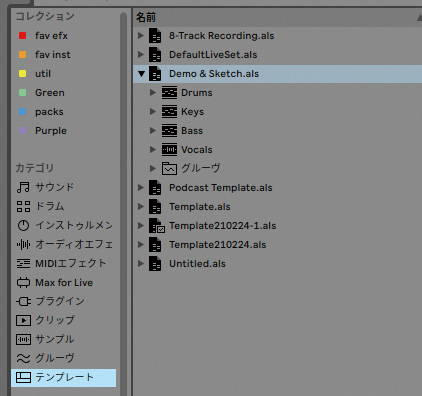Select the インストゥルメント category clock icon

pos(23,225)
